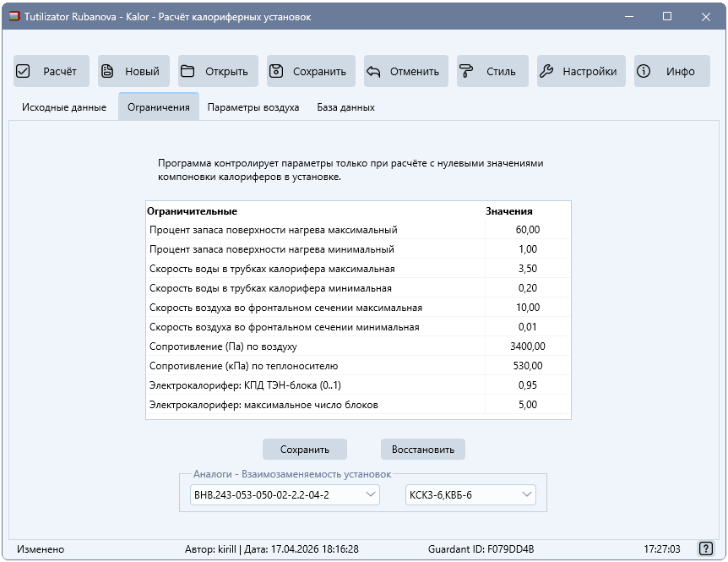Click the Ограничительные column header
The image size is (728, 562).
[192, 211]
